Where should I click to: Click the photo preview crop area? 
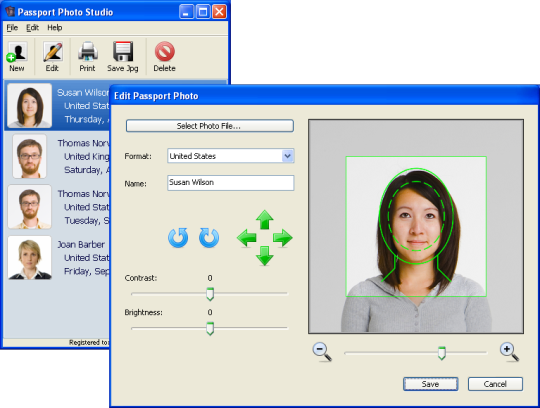tap(416, 226)
